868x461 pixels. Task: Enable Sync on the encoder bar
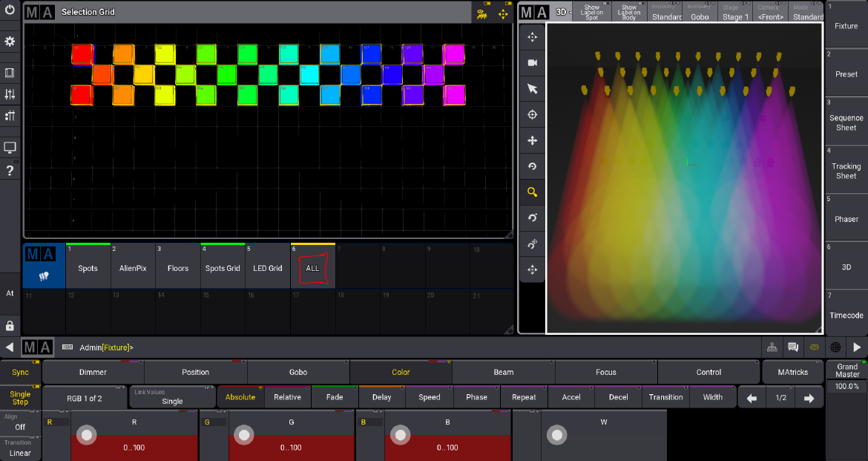coord(20,372)
